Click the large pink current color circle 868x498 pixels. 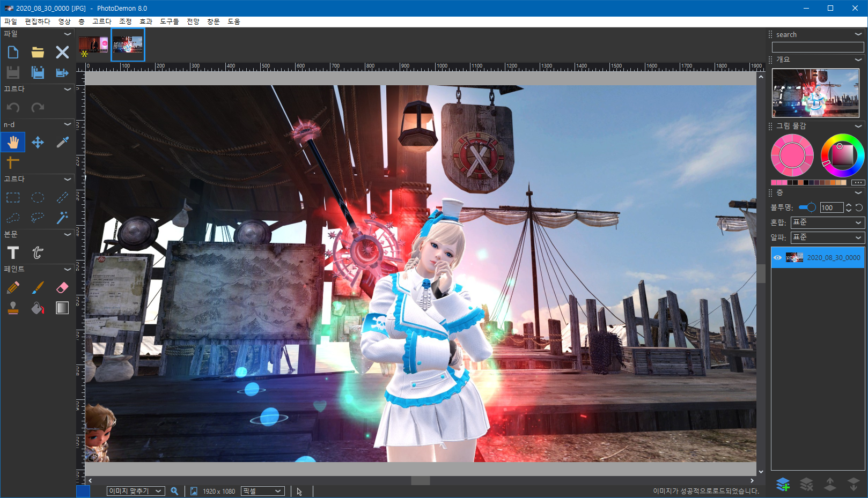coord(792,155)
